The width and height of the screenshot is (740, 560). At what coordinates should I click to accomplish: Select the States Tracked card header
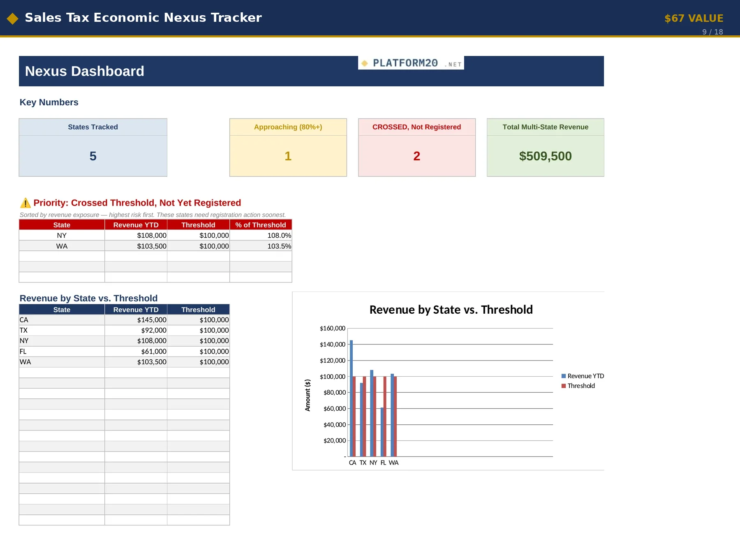pyautogui.click(x=93, y=127)
